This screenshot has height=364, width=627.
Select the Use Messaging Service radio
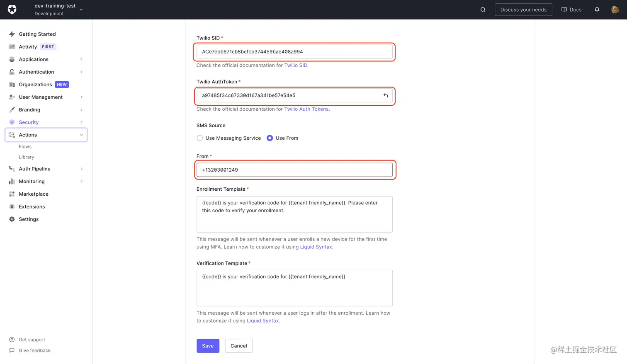pyautogui.click(x=199, y=138)
